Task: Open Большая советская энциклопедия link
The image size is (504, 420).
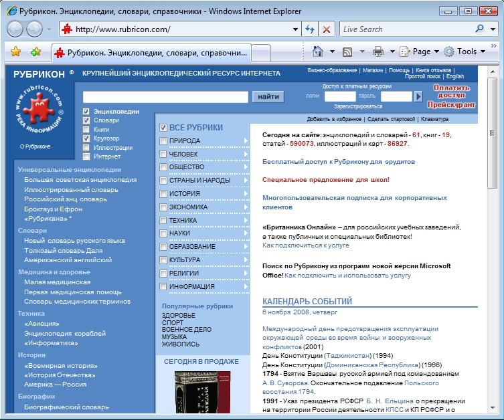Action: (80, 180)
